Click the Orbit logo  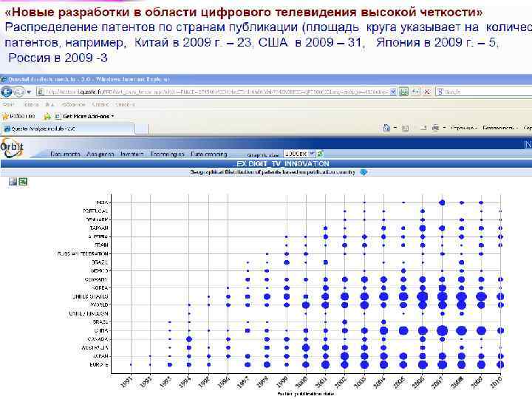click(13, 148)
